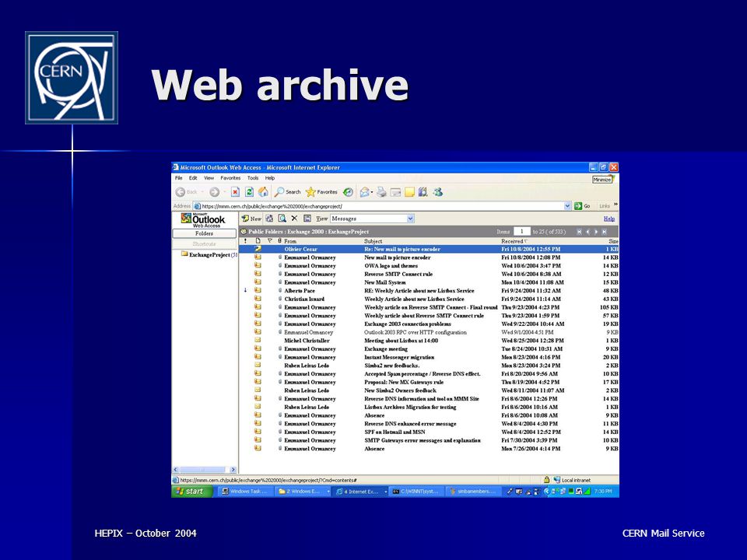Open message 'OWA logo and themes'
The image size is (747, 560).
tap(429, 266)
